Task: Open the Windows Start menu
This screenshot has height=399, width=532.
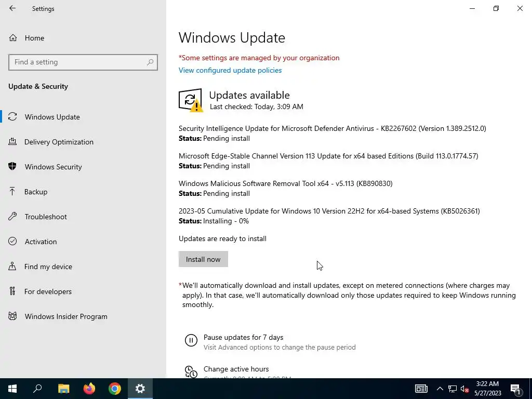Action: [x=12, y=389]
